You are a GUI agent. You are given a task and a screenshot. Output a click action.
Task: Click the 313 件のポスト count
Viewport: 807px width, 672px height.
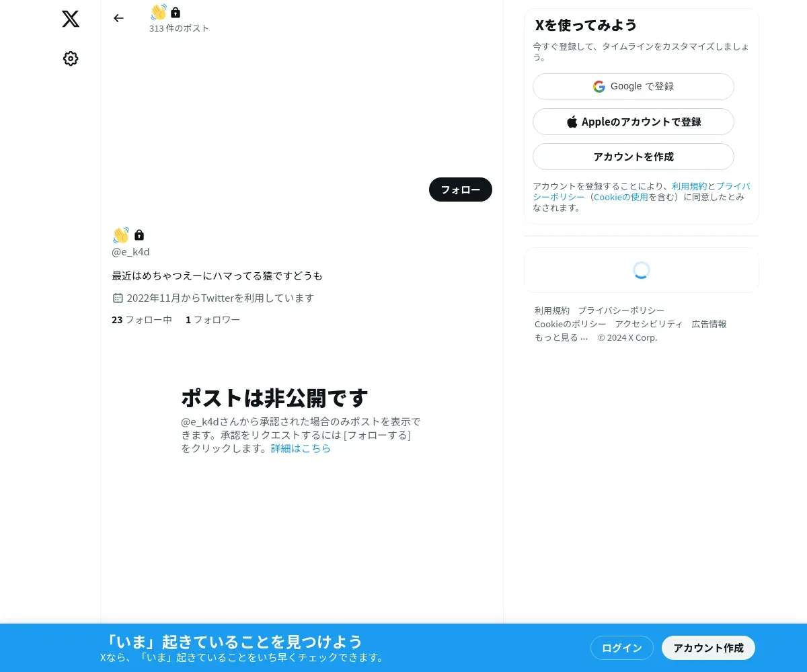coord(179,28)
